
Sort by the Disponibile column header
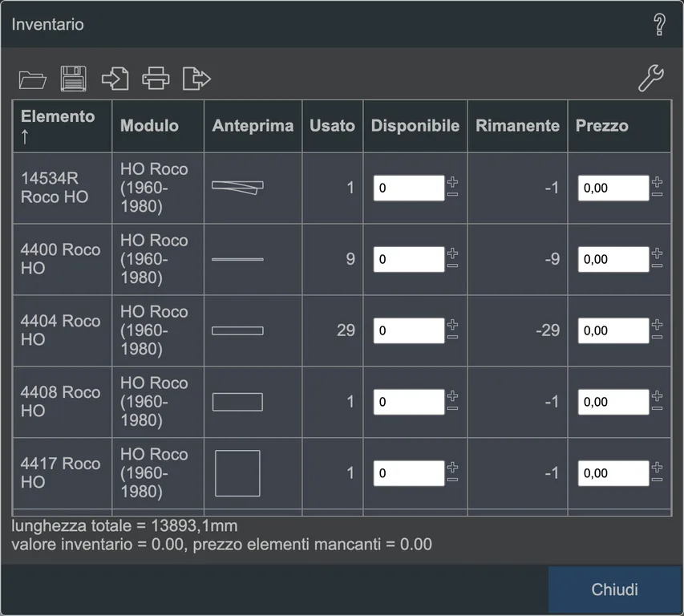coord(415,126)
